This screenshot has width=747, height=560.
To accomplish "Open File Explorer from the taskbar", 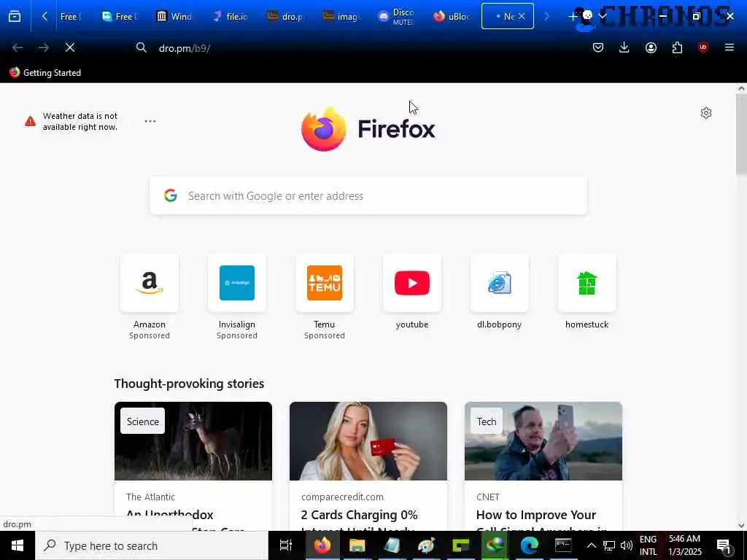I will 357,545.
